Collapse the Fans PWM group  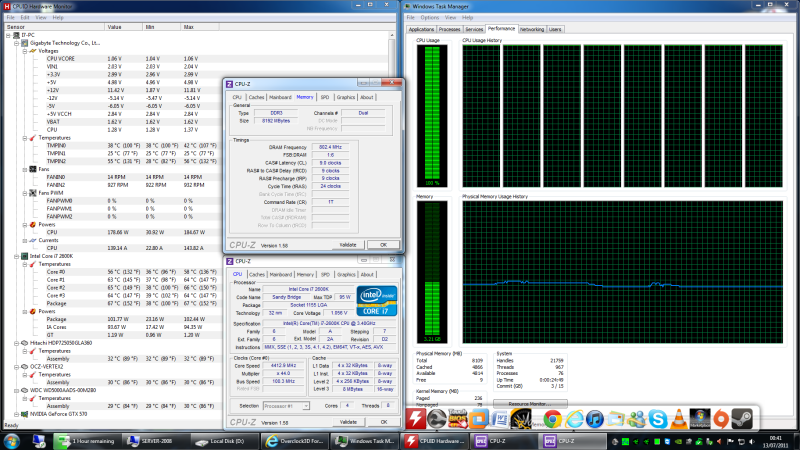24,193
